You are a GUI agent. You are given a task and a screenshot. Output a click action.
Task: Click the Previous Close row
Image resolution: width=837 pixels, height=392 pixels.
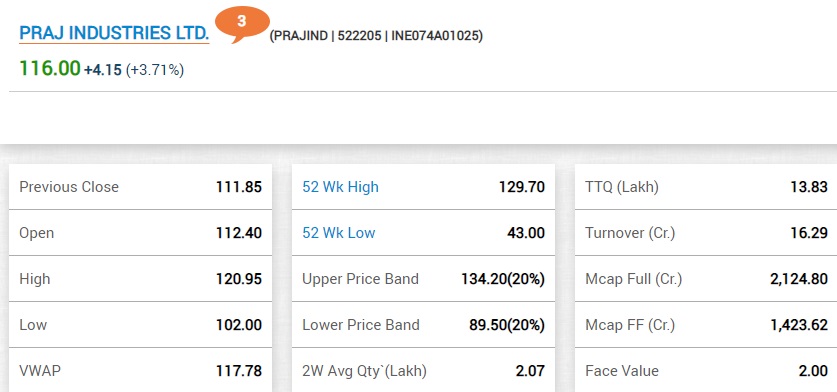pyautogui.click(x=140, y=187)
